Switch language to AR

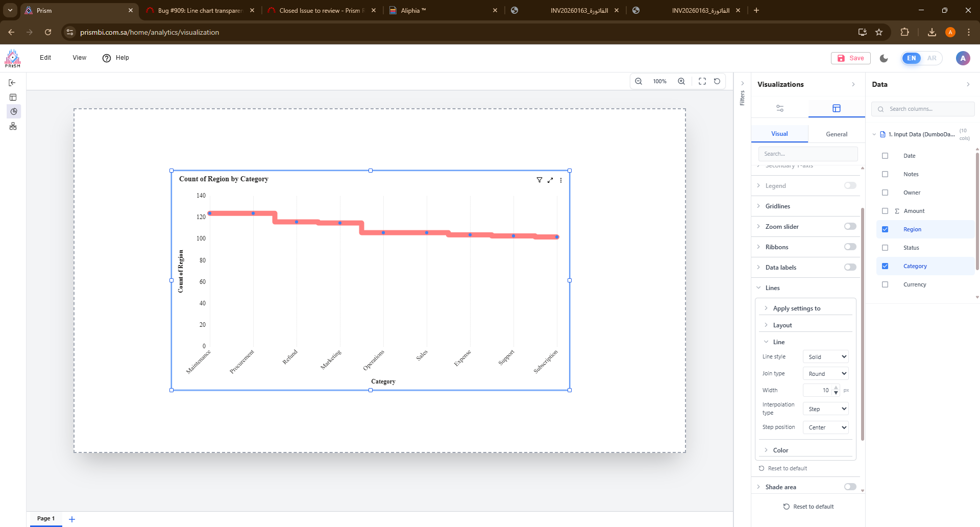[932, 58]
